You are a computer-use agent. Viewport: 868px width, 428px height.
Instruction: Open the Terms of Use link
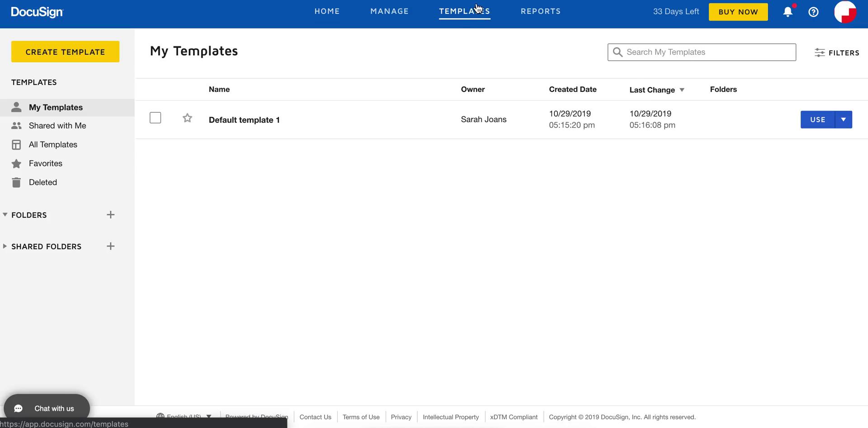pos(361,417)
